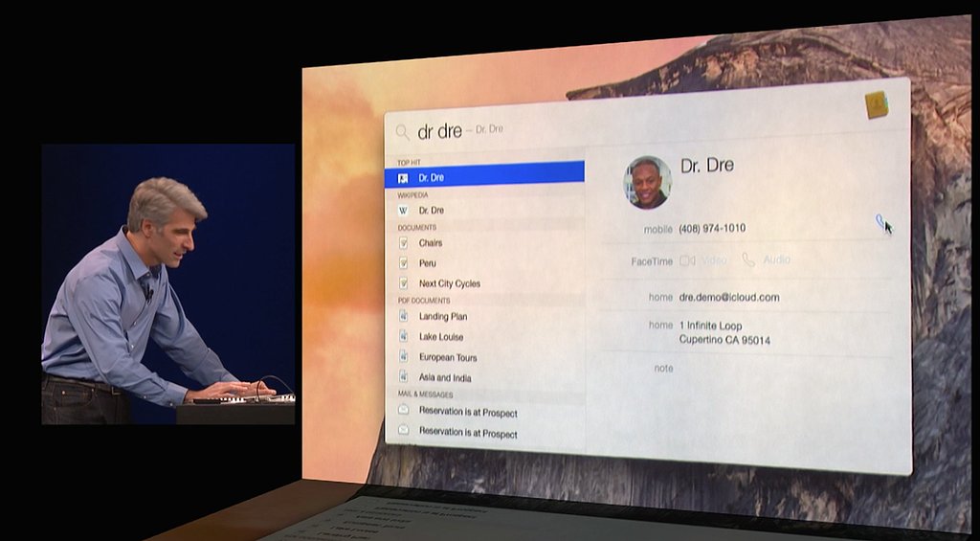Click the PDF icon beside Lake Louise

(404, 336)
